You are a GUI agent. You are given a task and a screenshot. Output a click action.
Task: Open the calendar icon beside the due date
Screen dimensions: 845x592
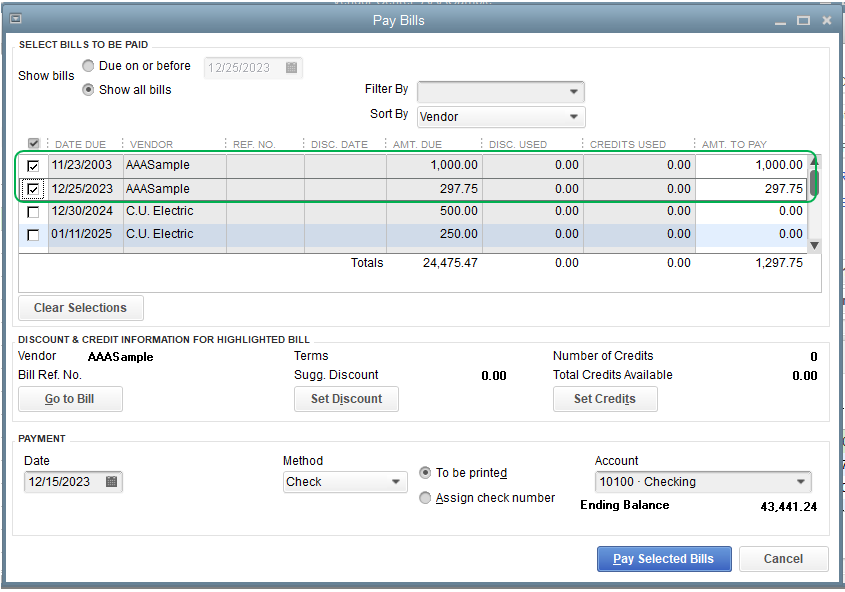pyautogui.click(x=291, y=68)
